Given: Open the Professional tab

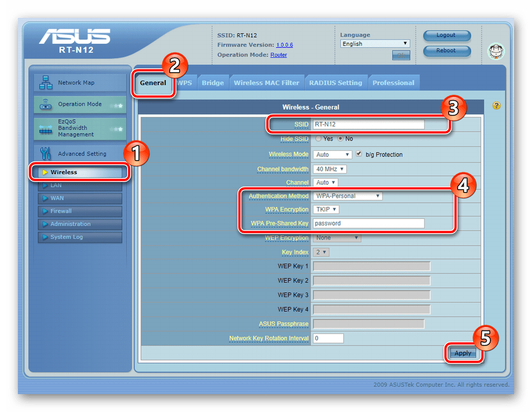Looking at the screenshot, I should pos(393,83).
